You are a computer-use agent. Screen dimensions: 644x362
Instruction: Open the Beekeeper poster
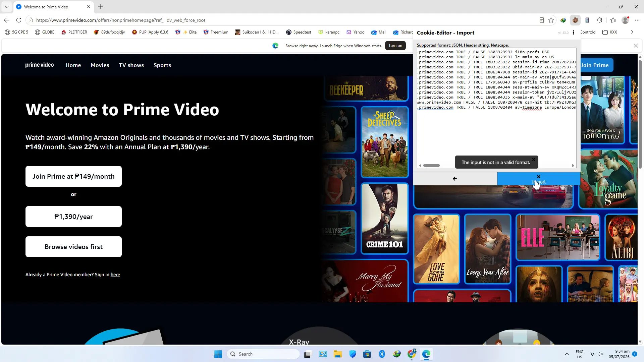coord(366,88)
